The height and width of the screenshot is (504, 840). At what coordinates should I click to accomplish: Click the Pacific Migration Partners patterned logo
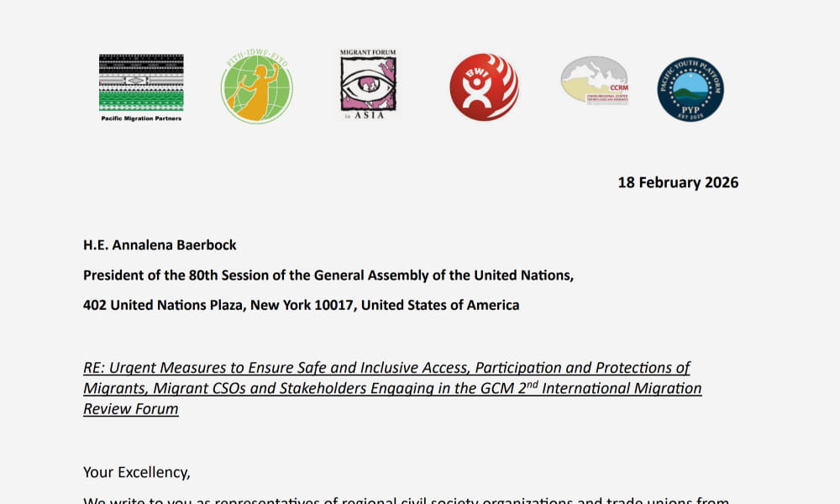pyautogui.click(x=141, y=82)
